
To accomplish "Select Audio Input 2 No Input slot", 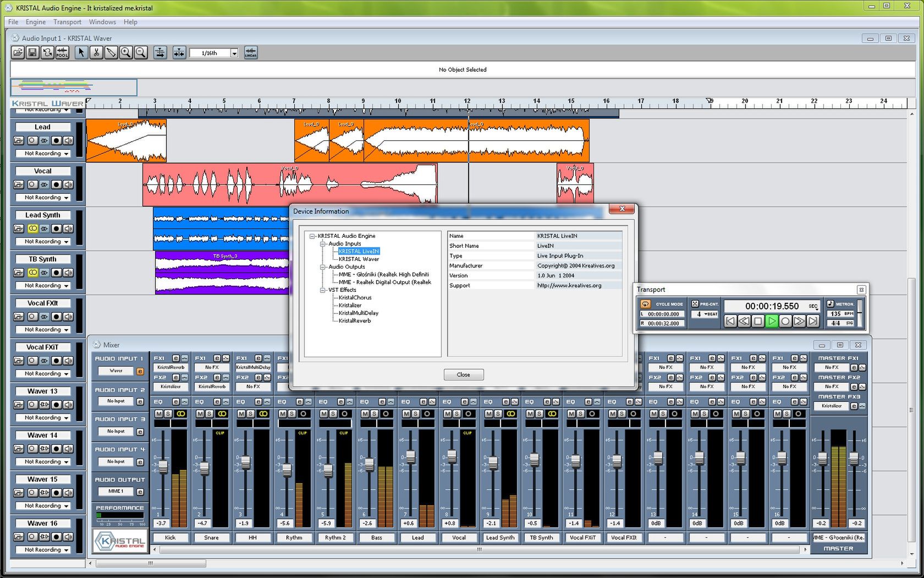I will 116,401.
